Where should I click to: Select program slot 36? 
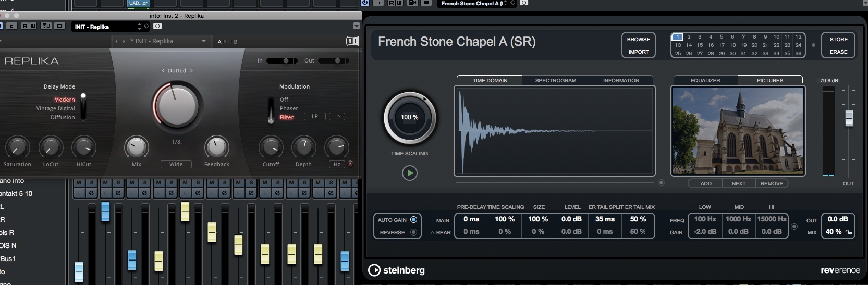798,53
